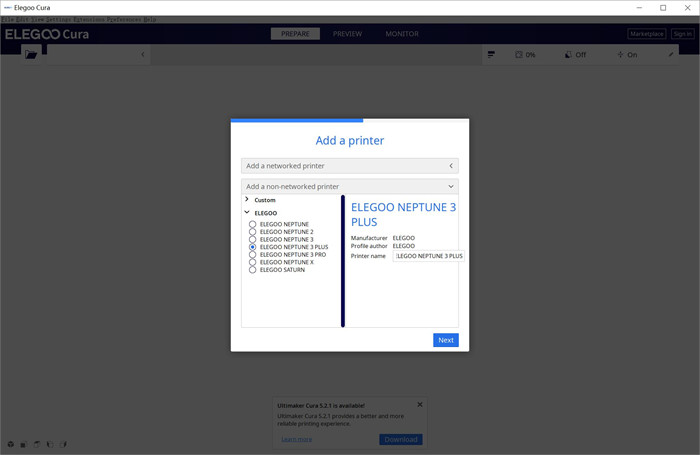Viewport: 700px width, 455px height.
Task: Click the printer list vertical scrollbar
Action: pos(343,261)
